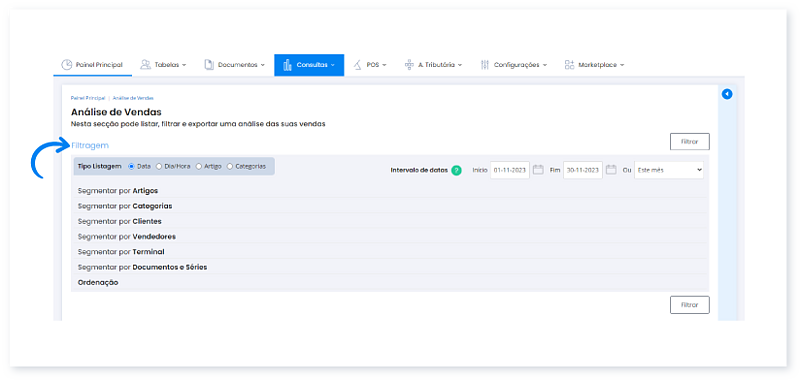Image resolution: width=800 pixels, height=381 pixels.
Task: Click the Configurações sliders icon
Action: [485, 65]
